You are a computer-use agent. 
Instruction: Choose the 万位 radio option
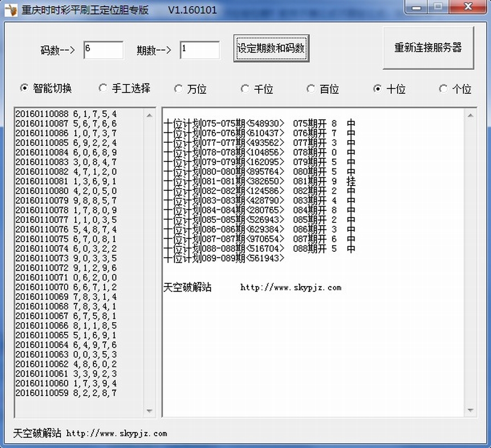pos(178,89)
